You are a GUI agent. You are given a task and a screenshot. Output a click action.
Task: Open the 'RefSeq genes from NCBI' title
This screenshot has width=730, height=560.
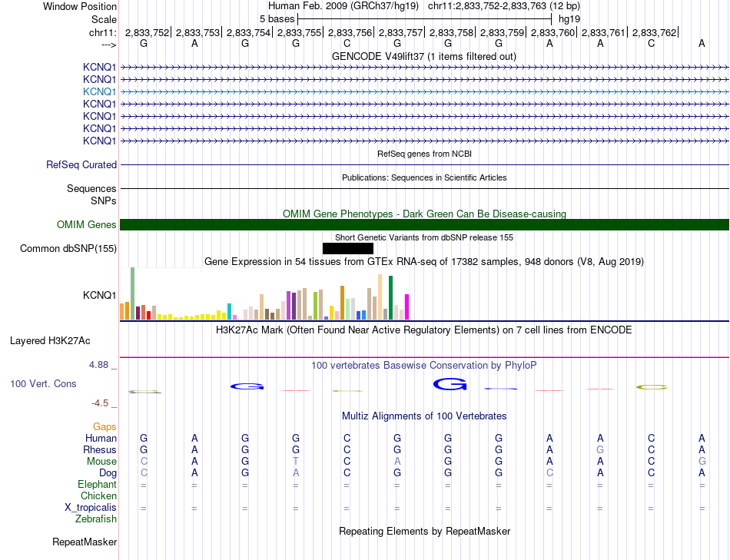(x=425, y=154)
